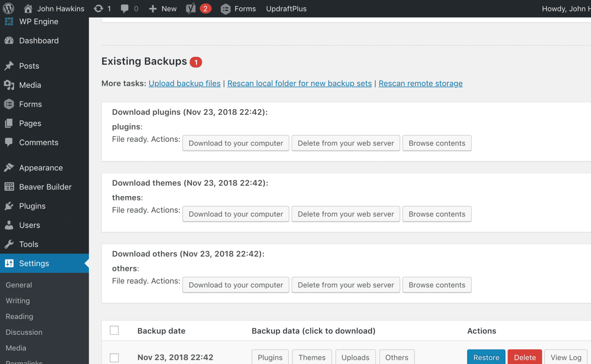Open the Dashboard from the sidebar

38,41
